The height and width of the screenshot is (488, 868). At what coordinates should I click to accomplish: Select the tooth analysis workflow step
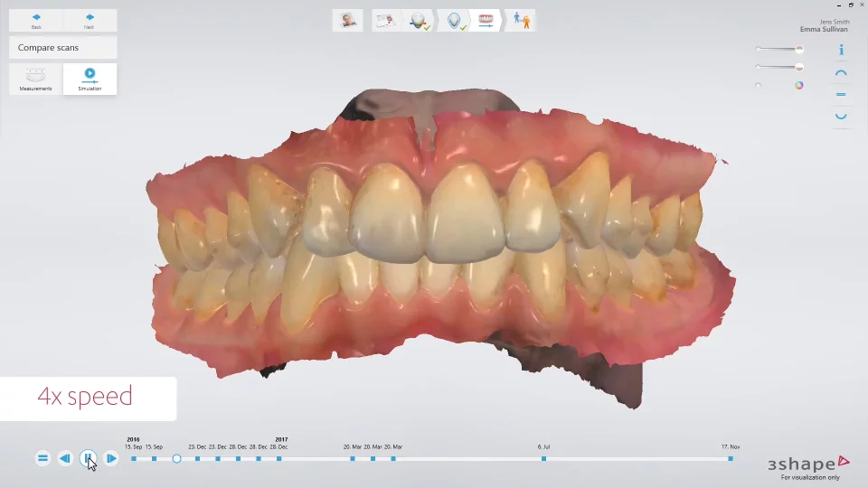[x=454, y=21]
